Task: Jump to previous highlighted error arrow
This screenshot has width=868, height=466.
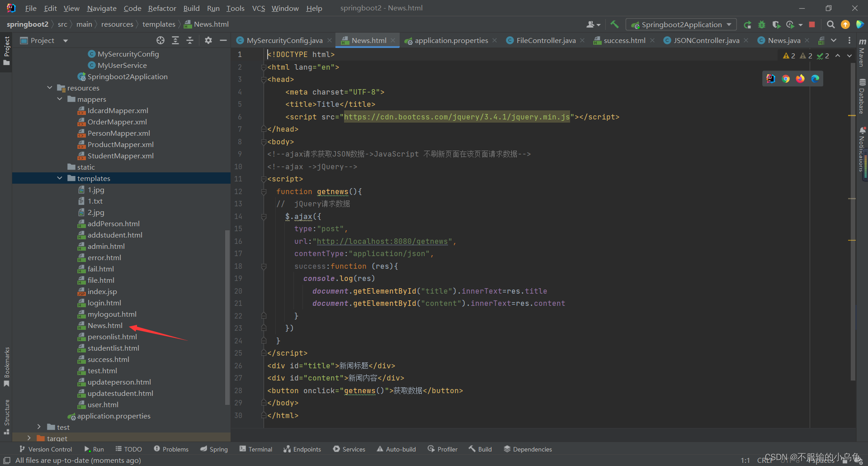Action: [x=838, y=56]
